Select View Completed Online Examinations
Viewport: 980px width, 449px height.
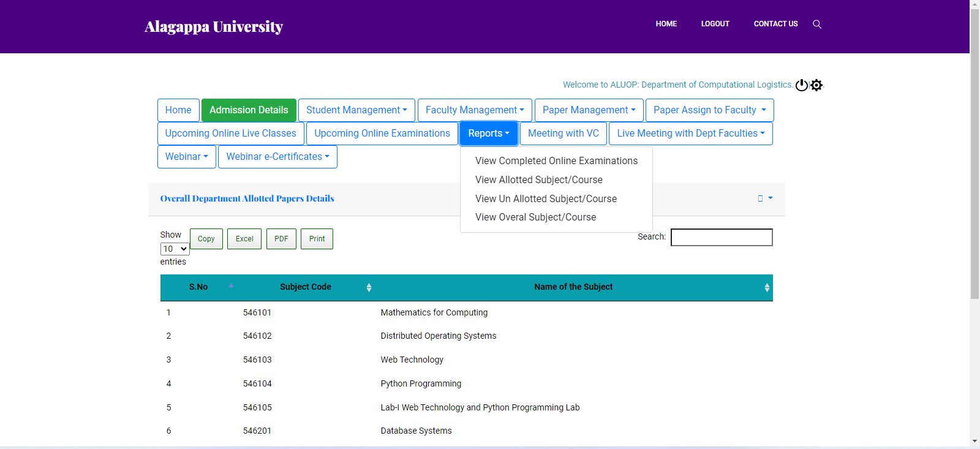click(x=556, y=160)
